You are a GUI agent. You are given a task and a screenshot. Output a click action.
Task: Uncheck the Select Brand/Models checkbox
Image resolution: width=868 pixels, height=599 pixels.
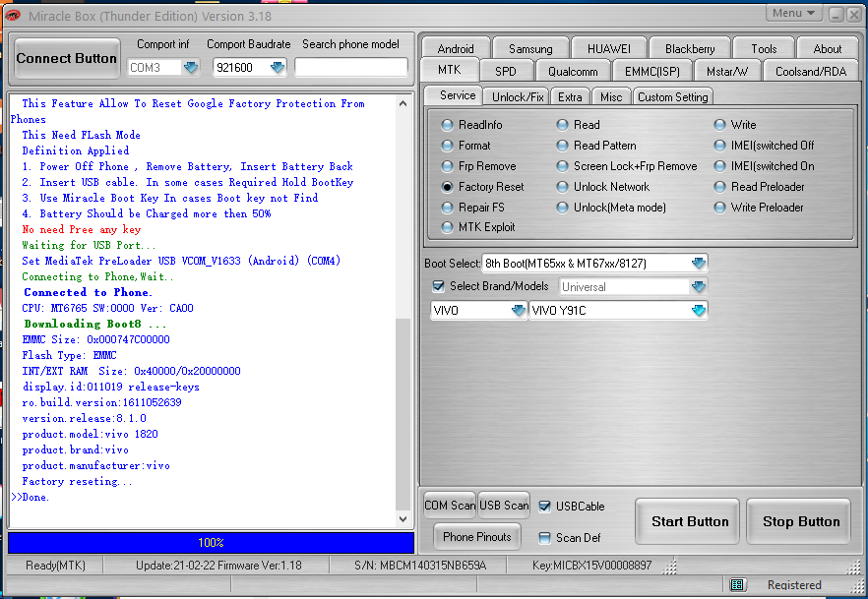click(x=439, y=286)
